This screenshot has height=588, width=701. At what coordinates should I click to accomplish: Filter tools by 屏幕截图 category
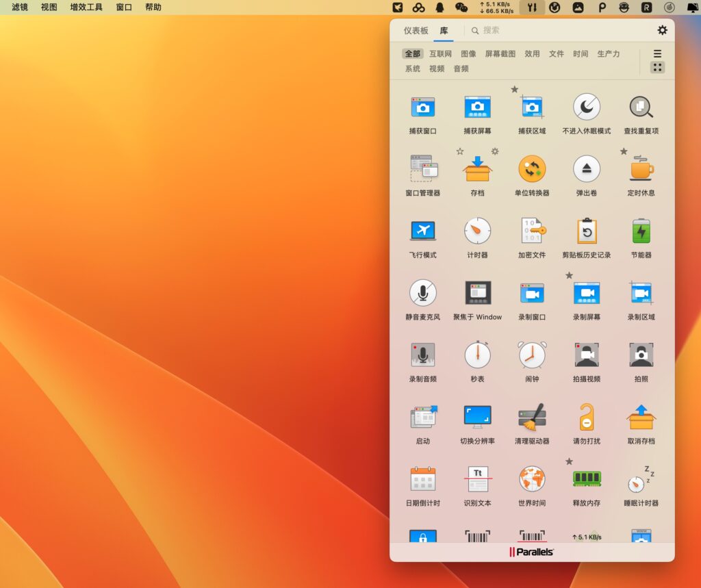tap(500, 53)
